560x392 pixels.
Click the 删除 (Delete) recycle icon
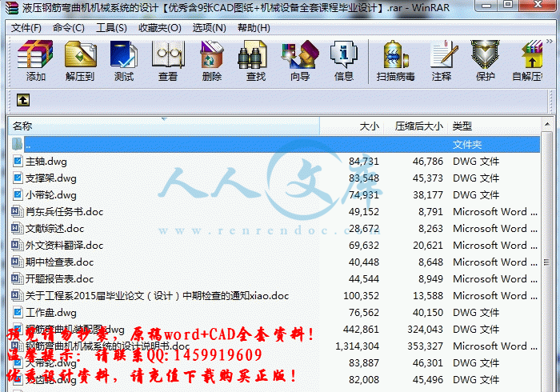tap(212, 54)
